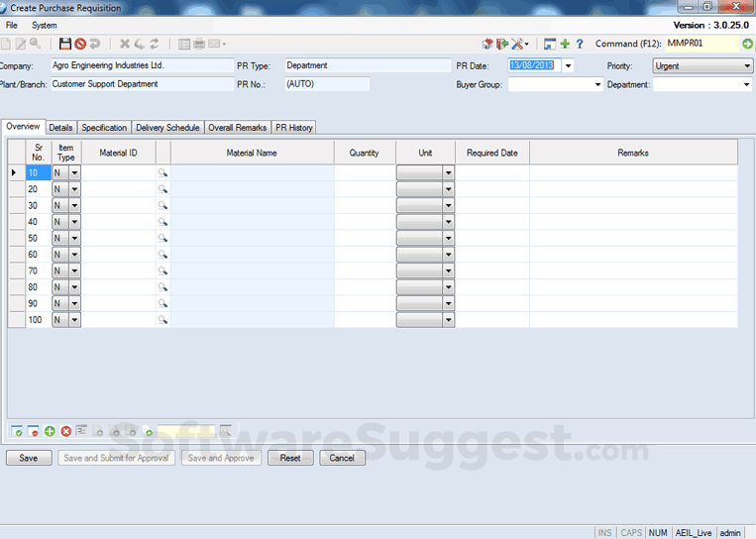Click the Material Name column header

click(x=252, y=153)
